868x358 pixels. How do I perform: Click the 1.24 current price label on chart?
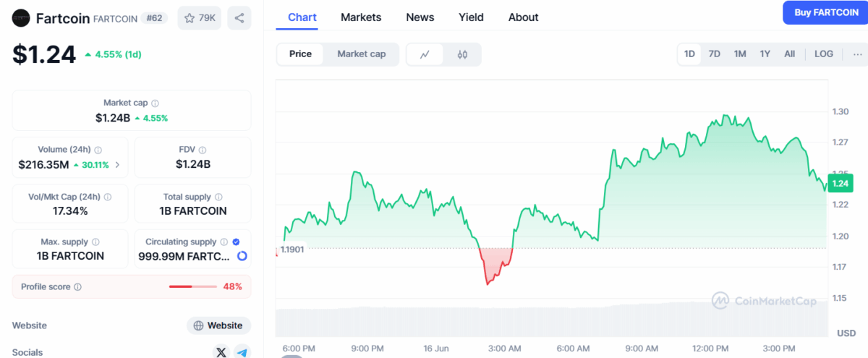[840, 184]
